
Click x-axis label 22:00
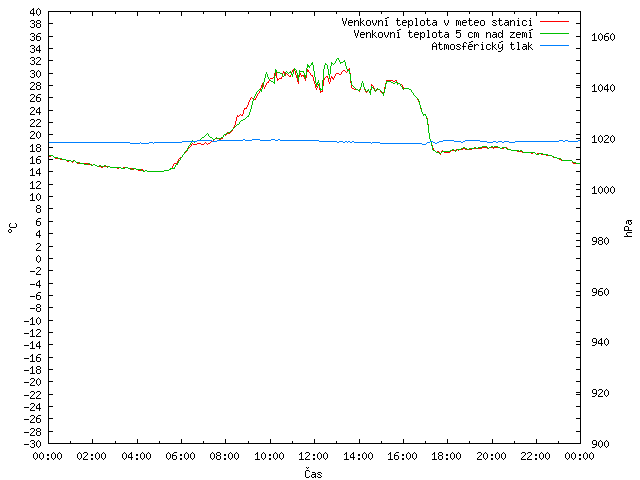[x=536, y=456]
